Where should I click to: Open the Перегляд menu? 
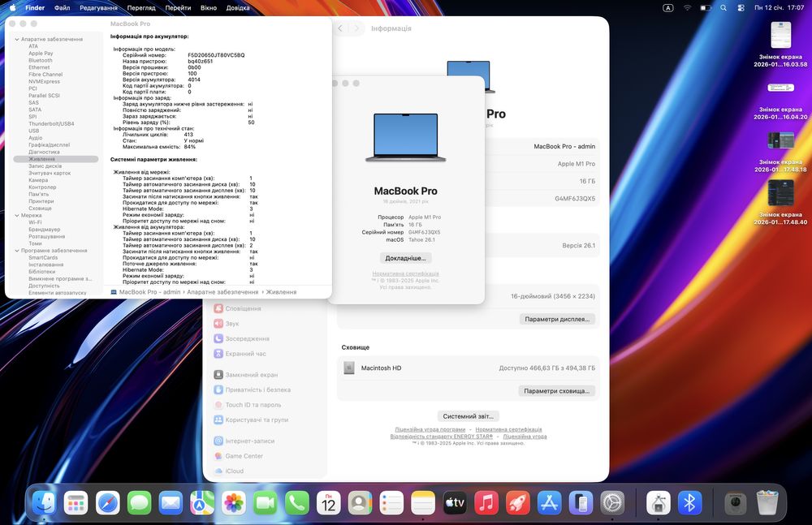pos(141,8)
